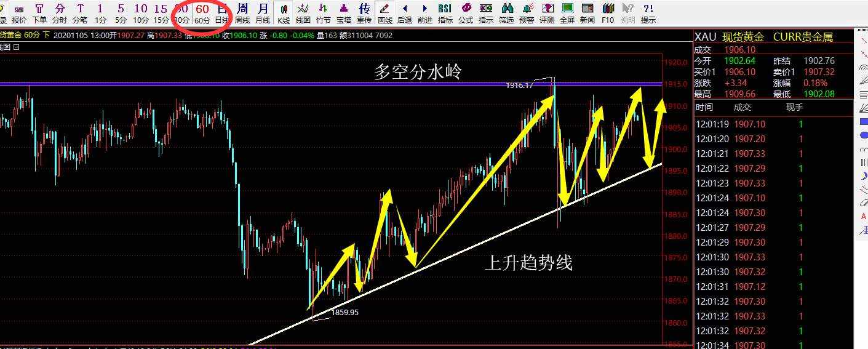868x349 pixels.
Task: Open the 新闻 news panel
Action: point(587,14)
